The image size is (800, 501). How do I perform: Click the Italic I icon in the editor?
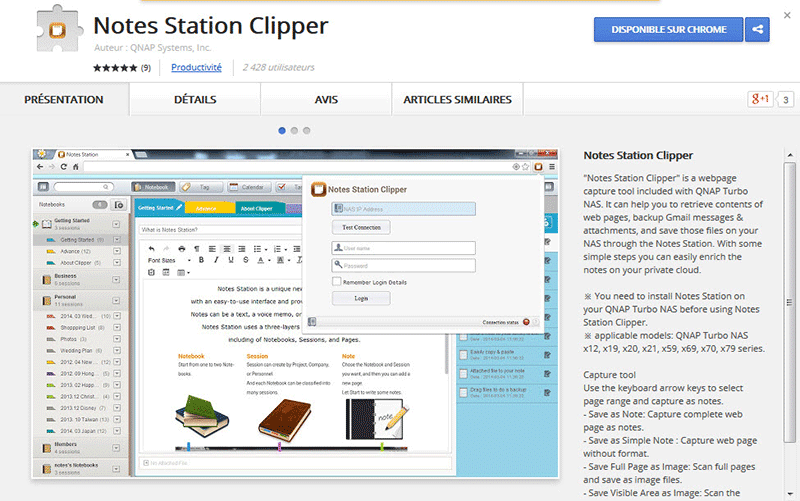[216, 260]
